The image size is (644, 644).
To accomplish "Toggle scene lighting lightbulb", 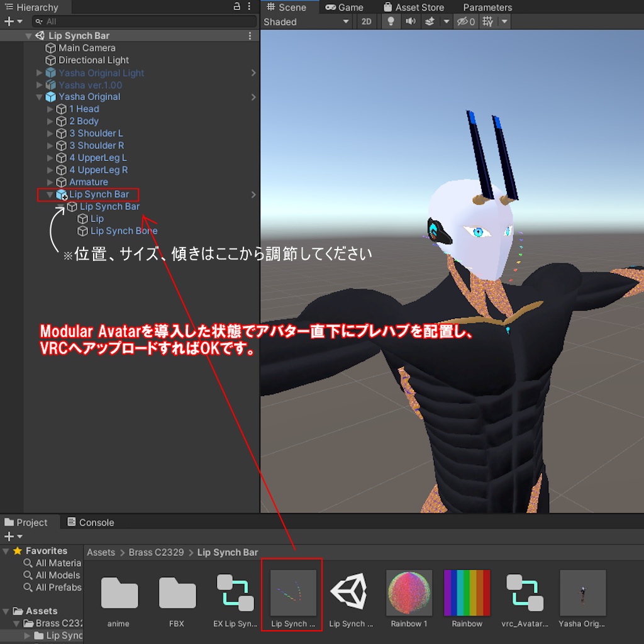I will pyautogui.click(x=391, y=22).
